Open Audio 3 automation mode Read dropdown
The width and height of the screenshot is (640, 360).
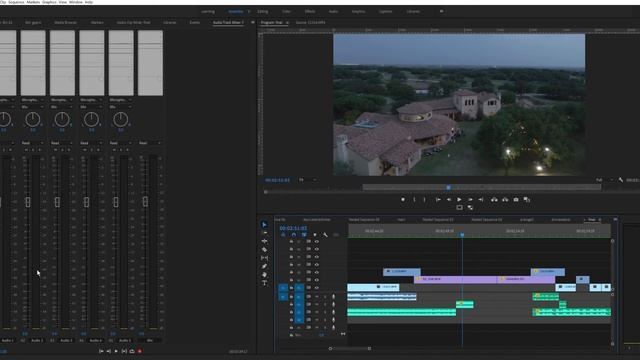(62, 143)
